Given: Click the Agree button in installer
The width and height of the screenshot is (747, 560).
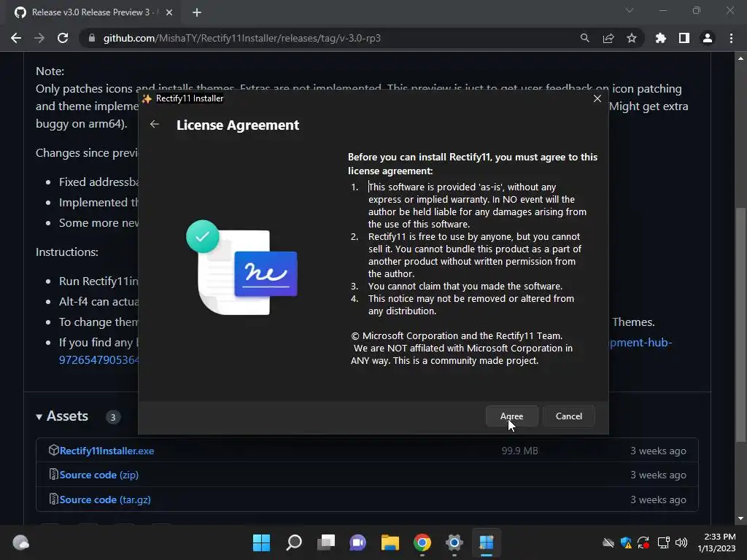Looking at the screenshot, I should pos(511,416).
